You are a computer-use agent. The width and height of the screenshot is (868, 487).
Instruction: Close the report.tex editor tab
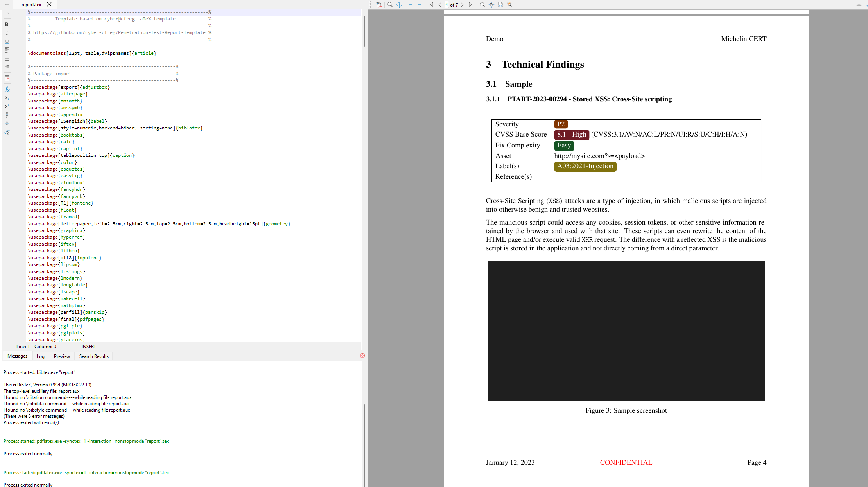click(49, 4)
